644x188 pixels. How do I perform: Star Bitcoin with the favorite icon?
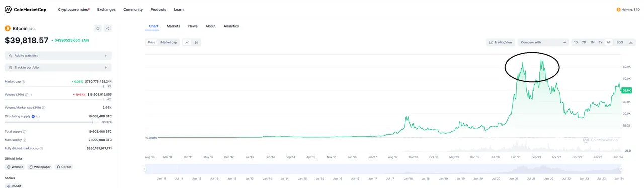[98, 29]
